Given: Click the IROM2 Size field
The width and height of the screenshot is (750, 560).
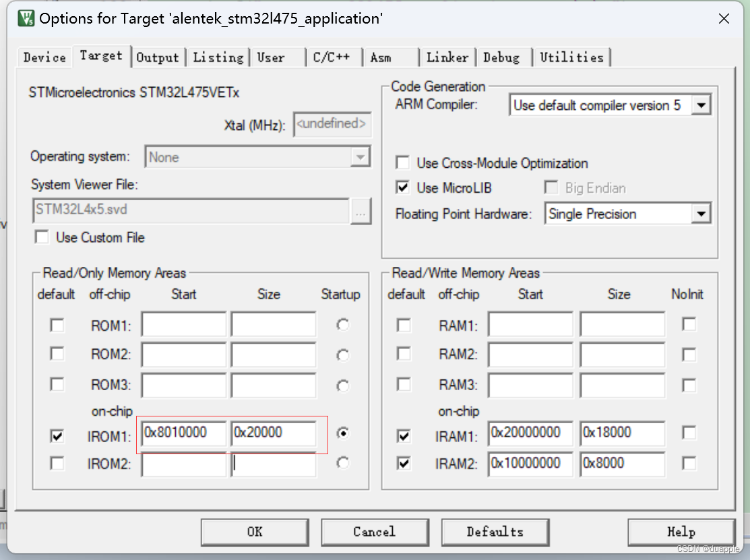Looking at the screenshot, I should [274, 464].
